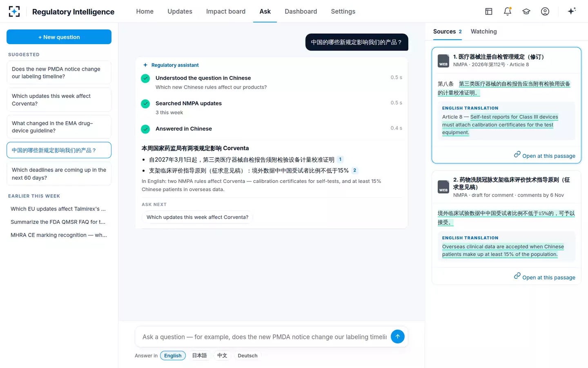Open the Dashboard tab
Screen dimensions: 588x368
tap(301, 11)
